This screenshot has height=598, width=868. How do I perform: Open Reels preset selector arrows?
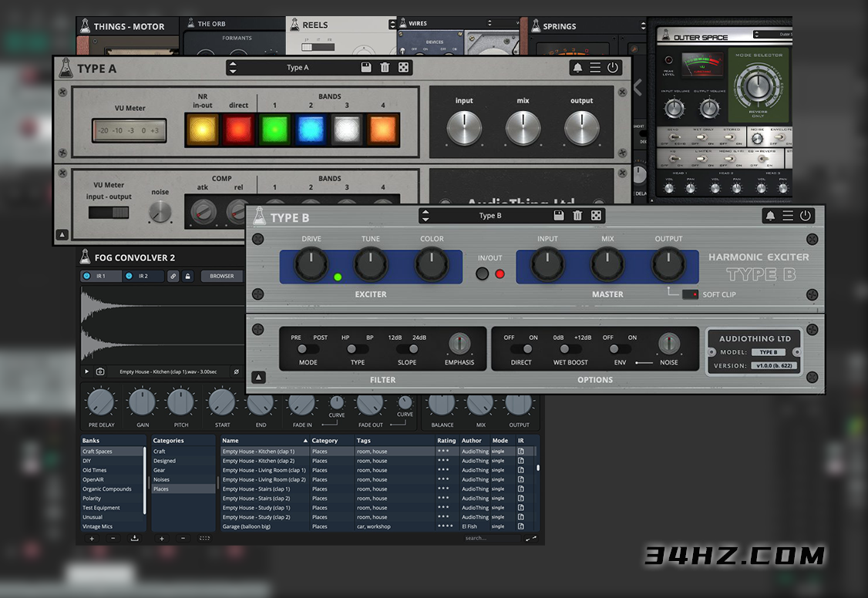click(x=392, y=25)
